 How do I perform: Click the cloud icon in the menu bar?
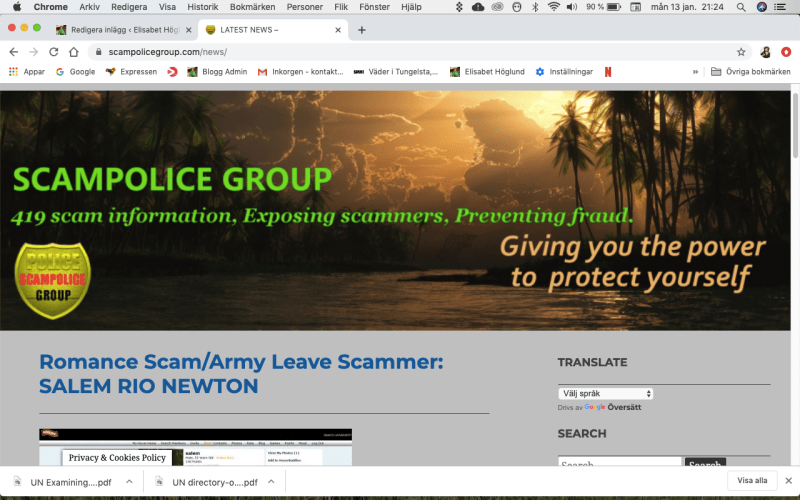(x=478, y=7)
